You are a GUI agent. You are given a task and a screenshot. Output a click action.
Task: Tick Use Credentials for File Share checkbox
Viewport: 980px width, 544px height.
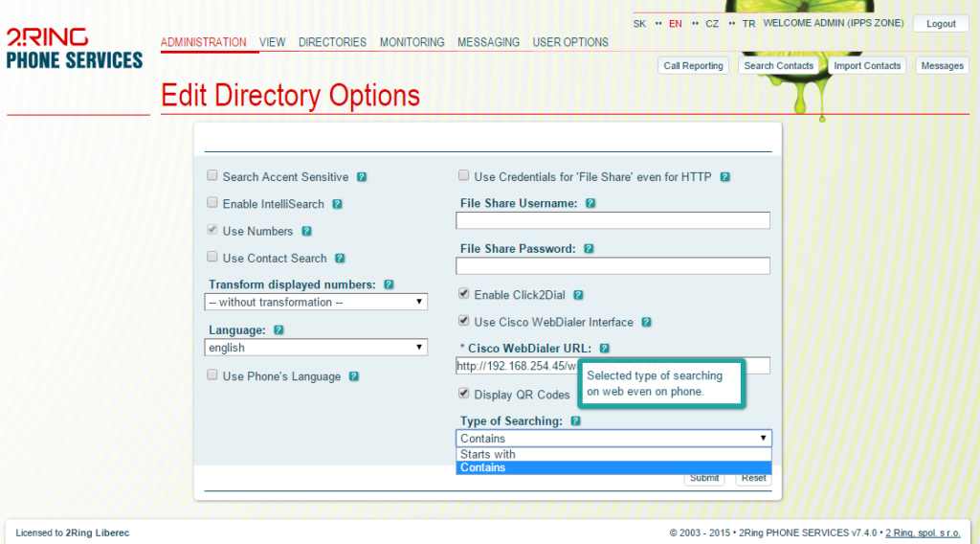(x=464, y=175)
